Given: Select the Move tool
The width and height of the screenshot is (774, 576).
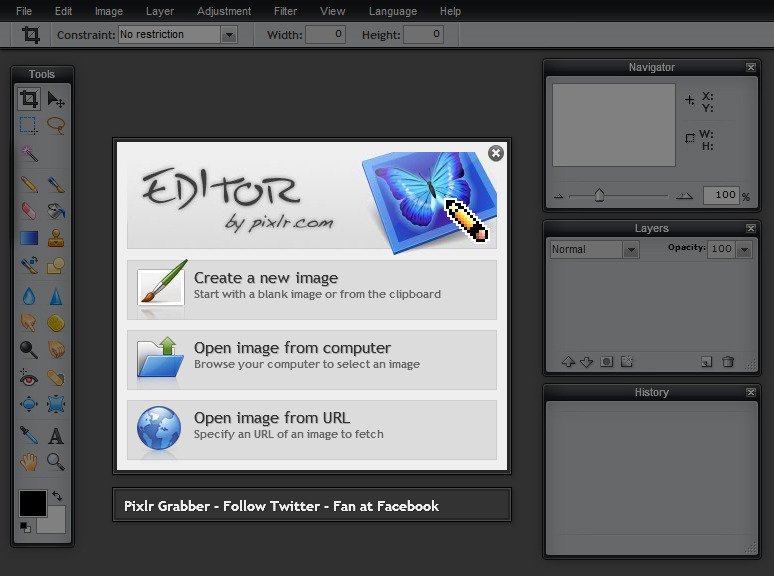Looking at the screenshot, I should 56,99.
